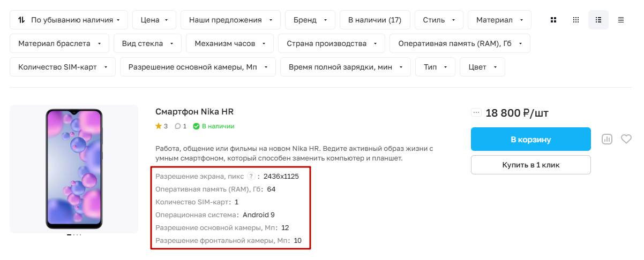Click the Android 9 value
Image resolution: width=644 pixels, height=260 pixels.
click(x=259, y=215)
